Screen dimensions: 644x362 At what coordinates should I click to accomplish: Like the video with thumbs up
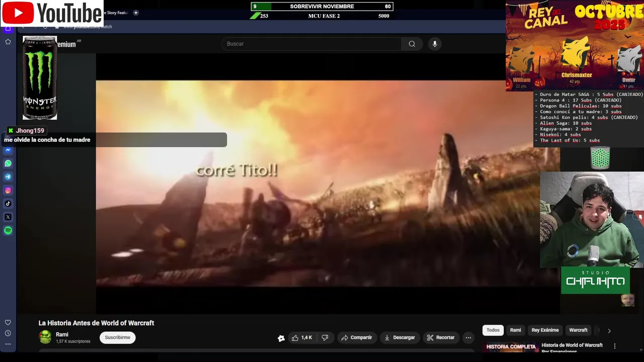(x=302, y=338)
